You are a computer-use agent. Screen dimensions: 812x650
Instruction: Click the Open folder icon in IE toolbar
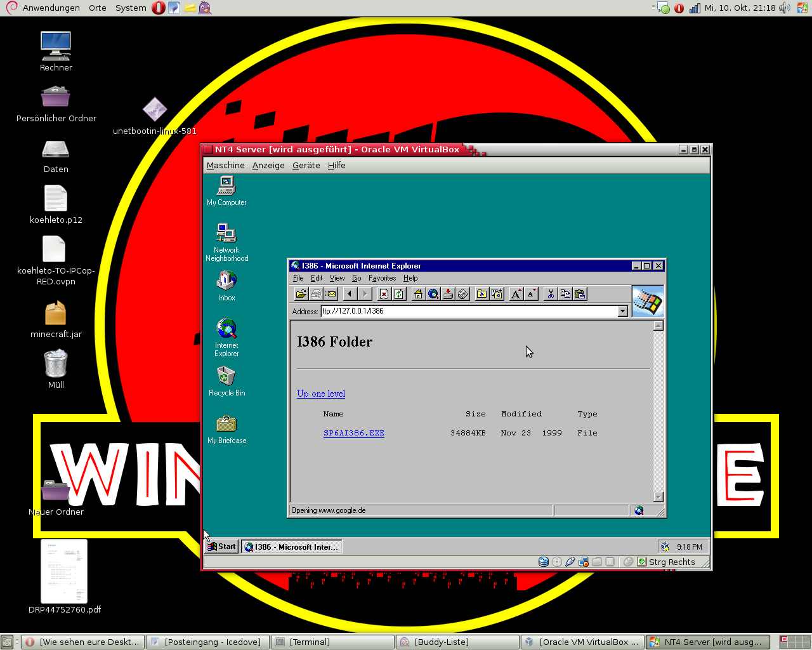coord(301,294)
